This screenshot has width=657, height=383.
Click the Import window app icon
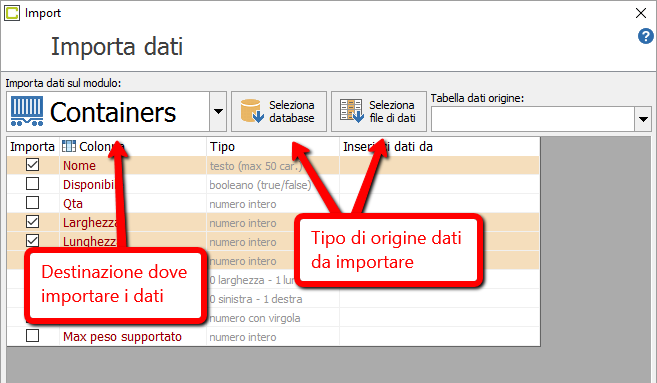[12, 13]
